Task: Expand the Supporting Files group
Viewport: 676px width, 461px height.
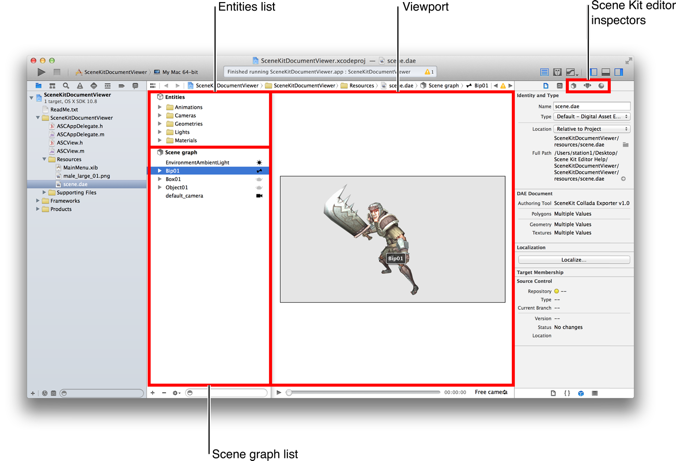Action: tap(44, 192)
